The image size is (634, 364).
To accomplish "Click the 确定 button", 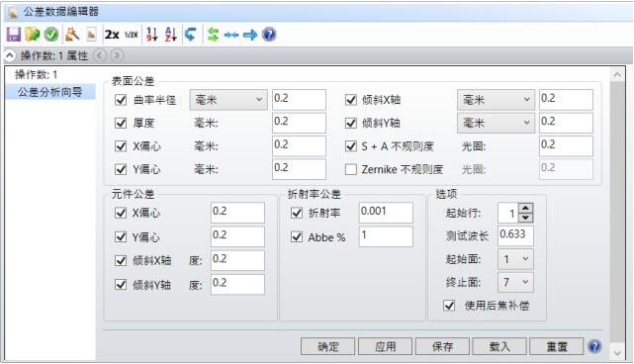I will [328, 346].
